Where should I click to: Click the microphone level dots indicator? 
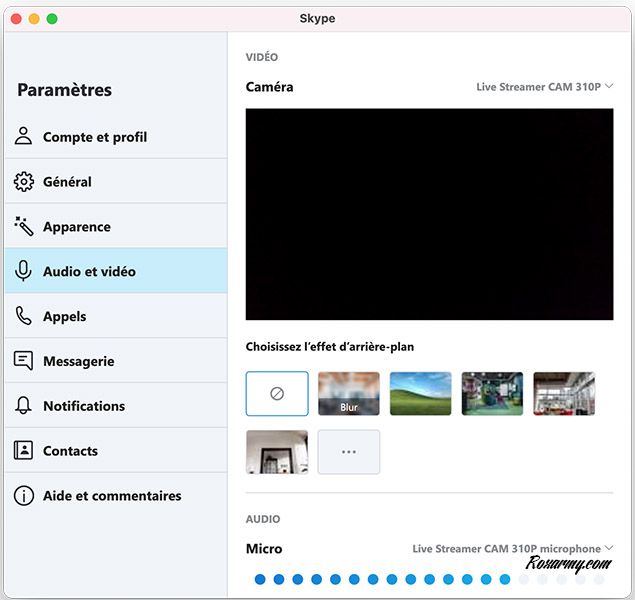point(429,579)
